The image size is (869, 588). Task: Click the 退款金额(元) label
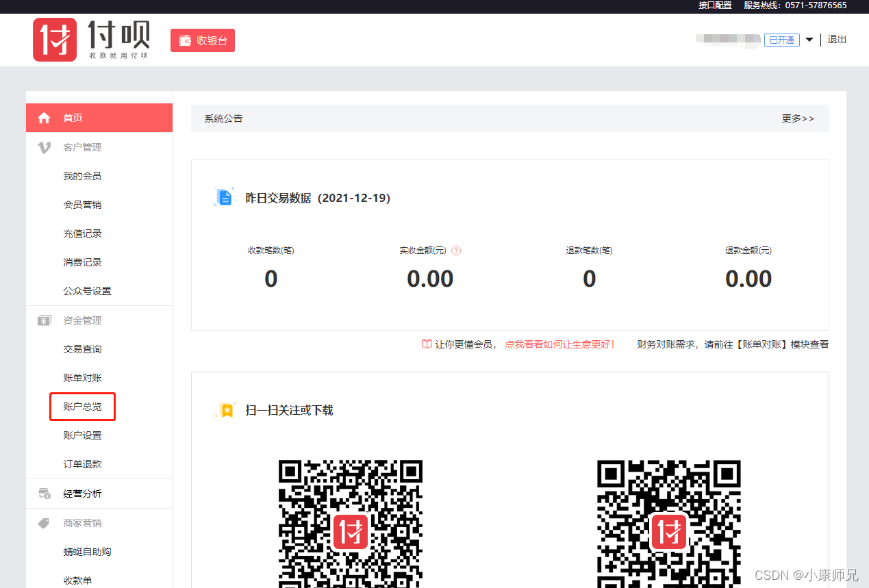(748, 251)
